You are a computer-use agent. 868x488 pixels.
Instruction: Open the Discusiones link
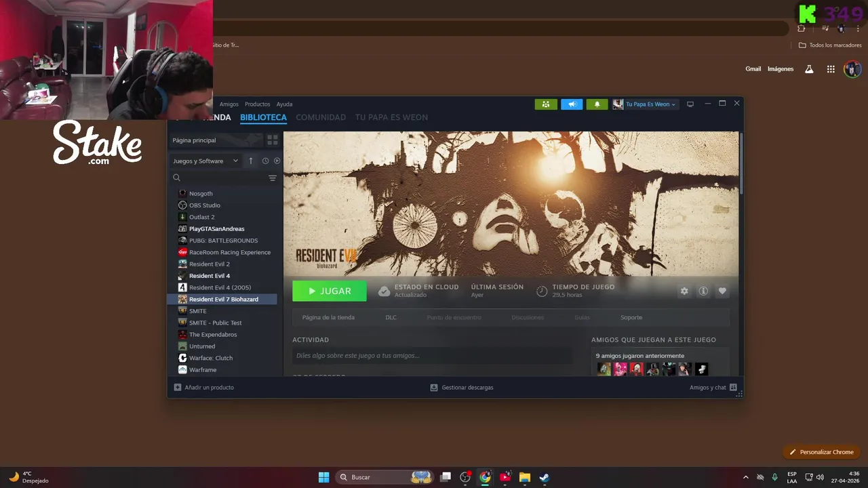[x=528, y=317]
